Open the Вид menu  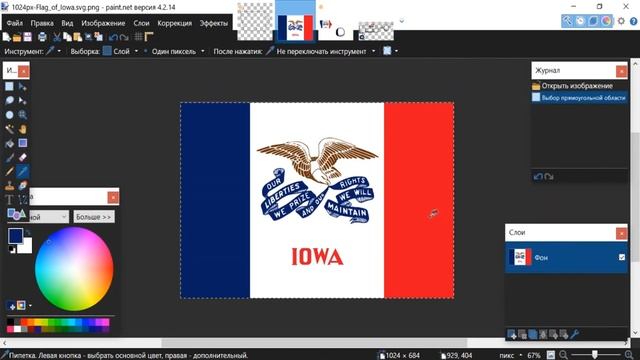point(67,23)
